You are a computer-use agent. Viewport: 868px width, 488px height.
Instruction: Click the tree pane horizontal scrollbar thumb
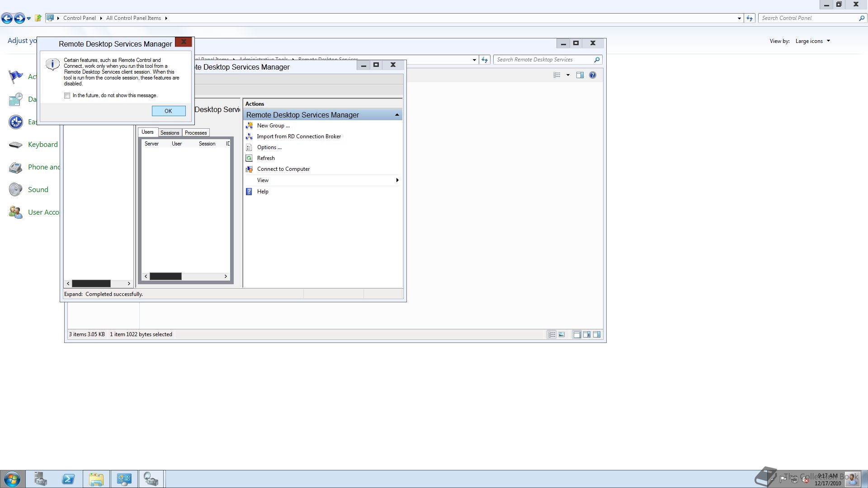click(x=91, y=284)
